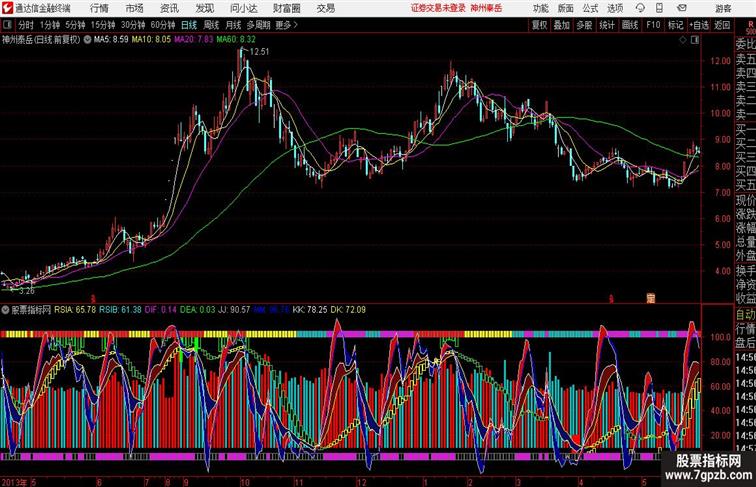Screen dimensions: 756x487
Task: Open the 发现 menu
Action: (x=204, y=8)
